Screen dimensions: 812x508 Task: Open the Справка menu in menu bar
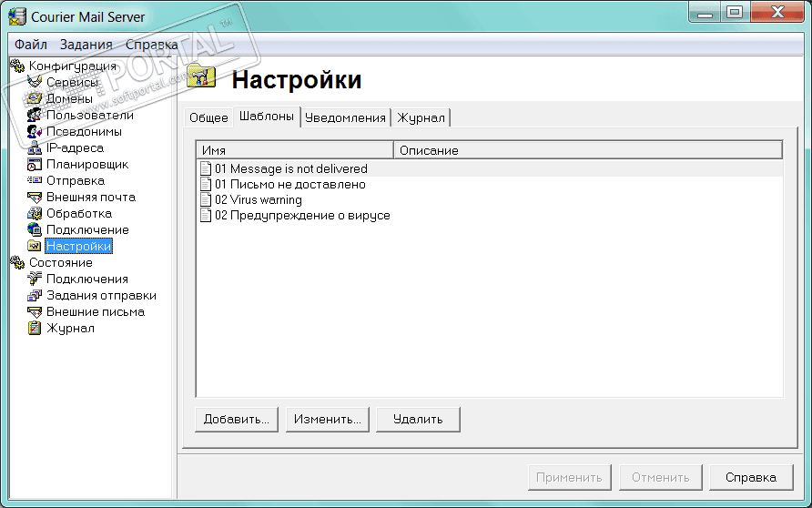point(152,45)
